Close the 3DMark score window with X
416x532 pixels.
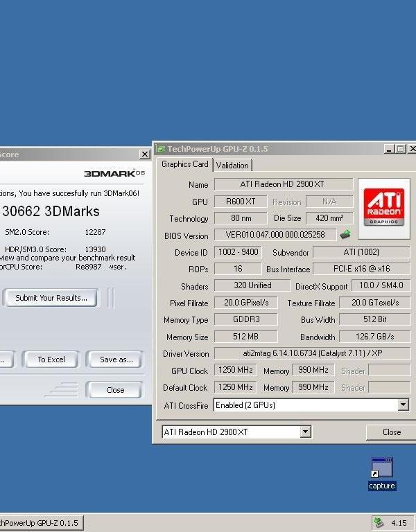[145, 154]
